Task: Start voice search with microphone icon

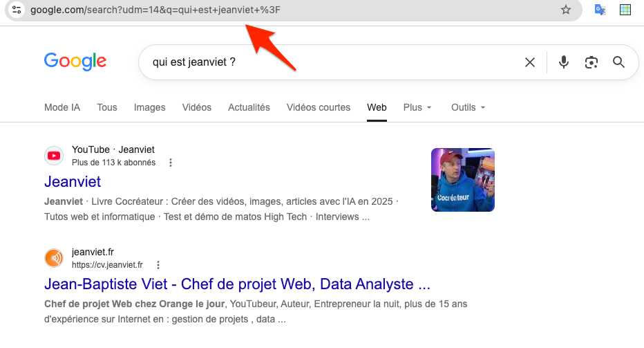Action: coord(564,62)
